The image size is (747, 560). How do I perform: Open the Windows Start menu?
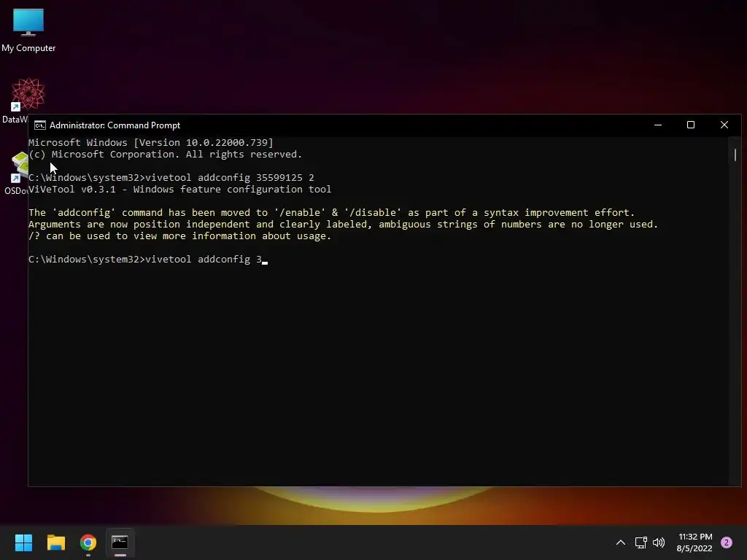pos(23,542)
